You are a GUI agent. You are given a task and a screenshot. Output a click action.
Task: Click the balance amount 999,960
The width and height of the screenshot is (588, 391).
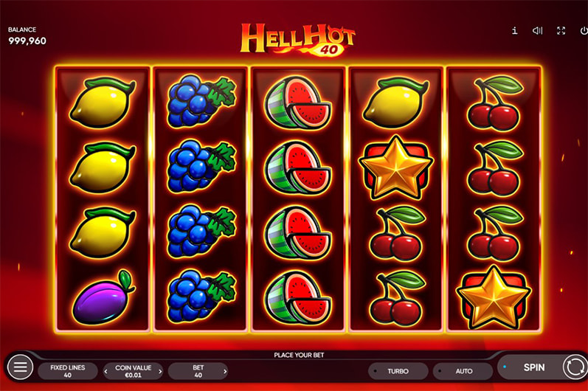point(27,41)
